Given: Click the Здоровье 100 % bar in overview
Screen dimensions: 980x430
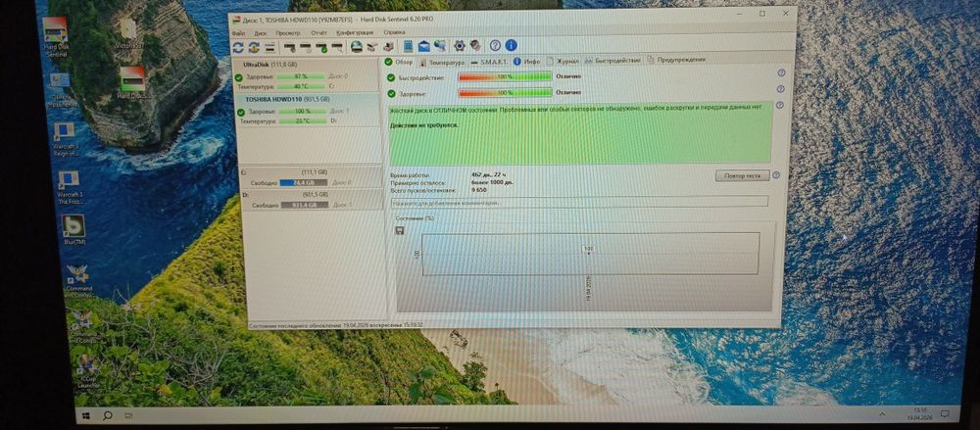Looking at the screenshot, I should click(x=505, y=93).
